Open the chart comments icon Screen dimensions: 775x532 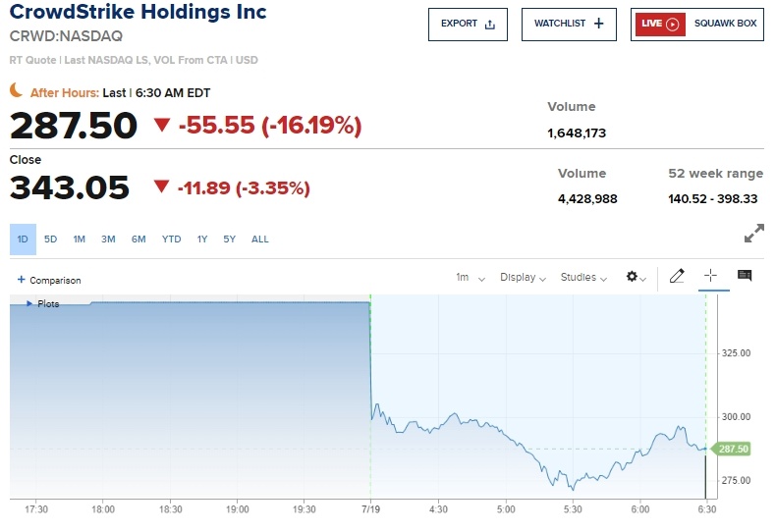point(745,275)
